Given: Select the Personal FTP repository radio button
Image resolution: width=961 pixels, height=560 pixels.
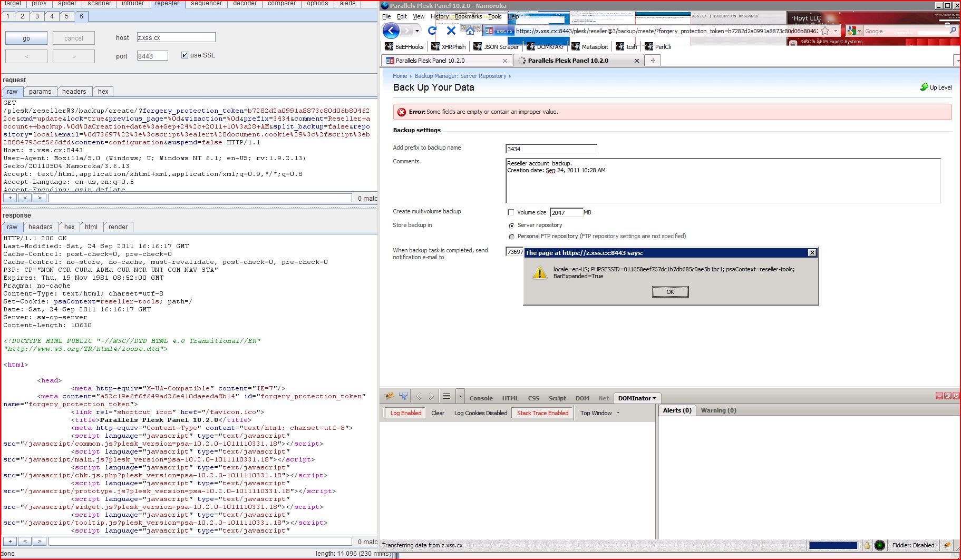Looking at the screenshot, I should (511, 237).
